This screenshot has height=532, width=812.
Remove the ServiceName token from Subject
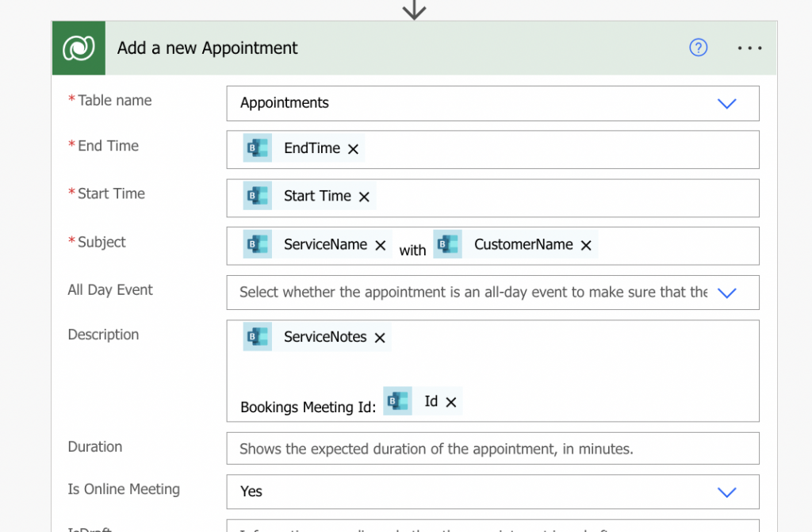[381, 246]
